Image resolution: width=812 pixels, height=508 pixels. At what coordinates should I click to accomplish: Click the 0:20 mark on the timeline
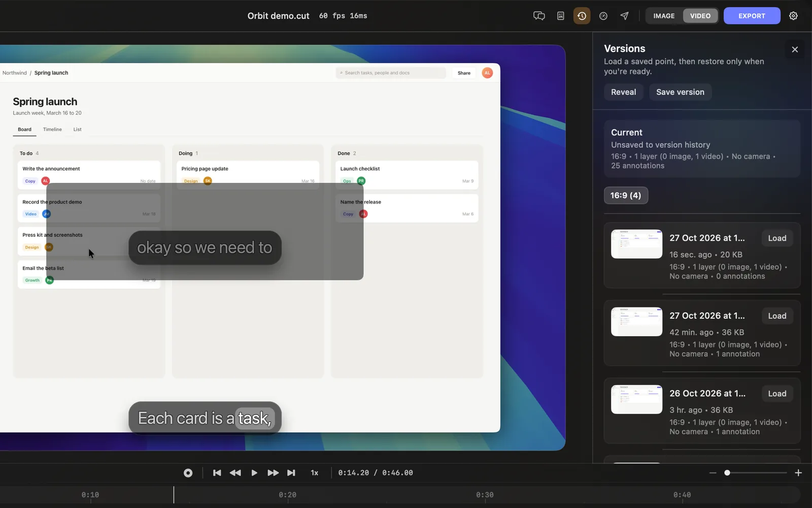pos(288,495)
